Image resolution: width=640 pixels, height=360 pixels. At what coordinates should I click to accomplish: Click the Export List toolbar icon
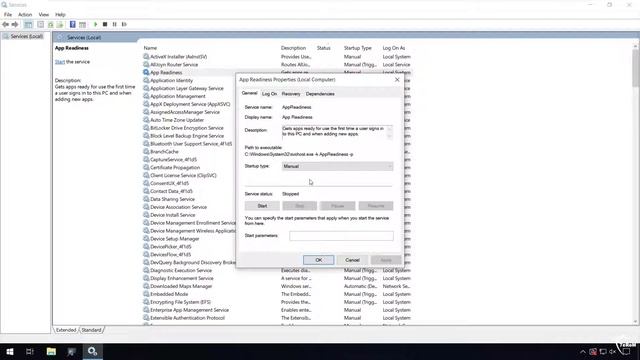click(60, 24)
